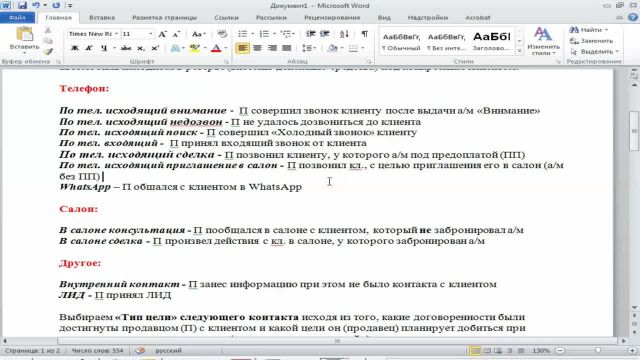The image size is (640, 360).
Task: Open Word Help question mark icon
Action: [x=633, y=18]
